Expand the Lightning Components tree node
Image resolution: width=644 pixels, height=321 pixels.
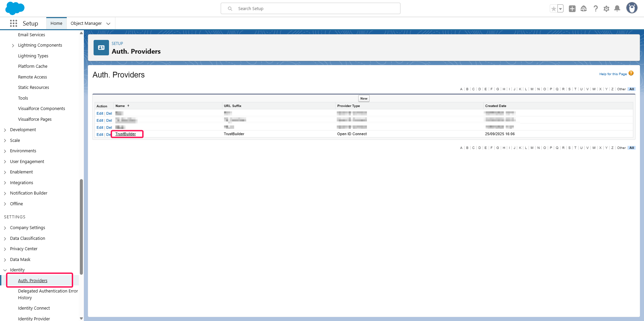[x=13, y=46]
